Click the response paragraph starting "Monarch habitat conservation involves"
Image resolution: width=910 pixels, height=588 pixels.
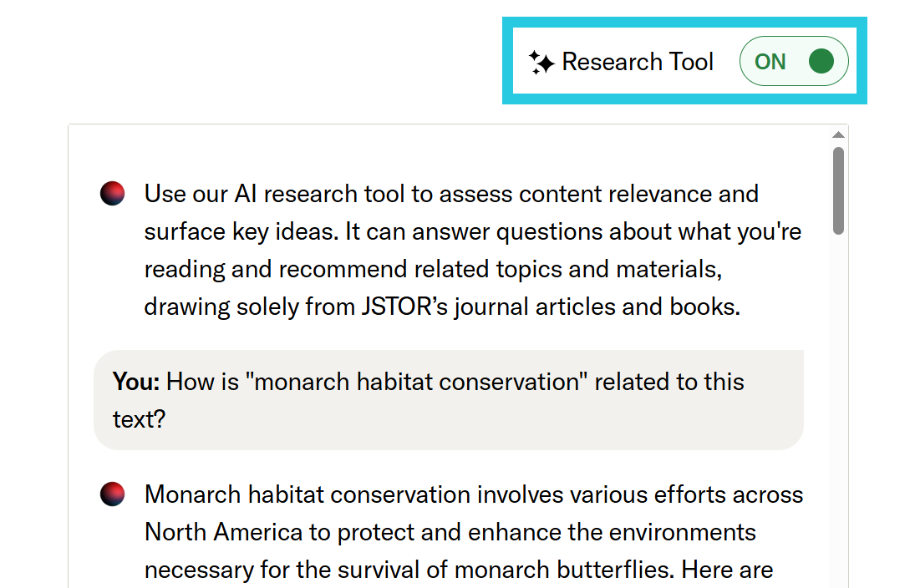[x=474, y=532]
